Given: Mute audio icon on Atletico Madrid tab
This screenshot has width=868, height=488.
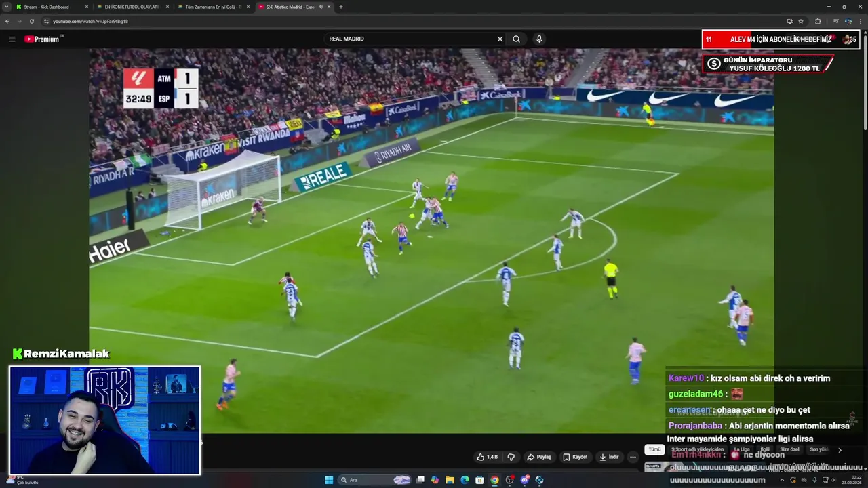Looking at the screenshot, I should (x=321, y=7).
